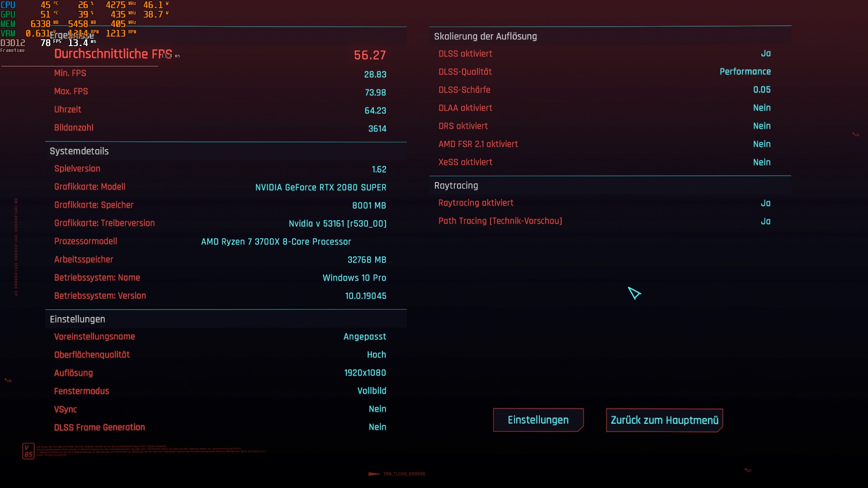The height and width of the screenshot is (488, 868).
Task: Click the VRM label in overlay
Action: (8, 33)
